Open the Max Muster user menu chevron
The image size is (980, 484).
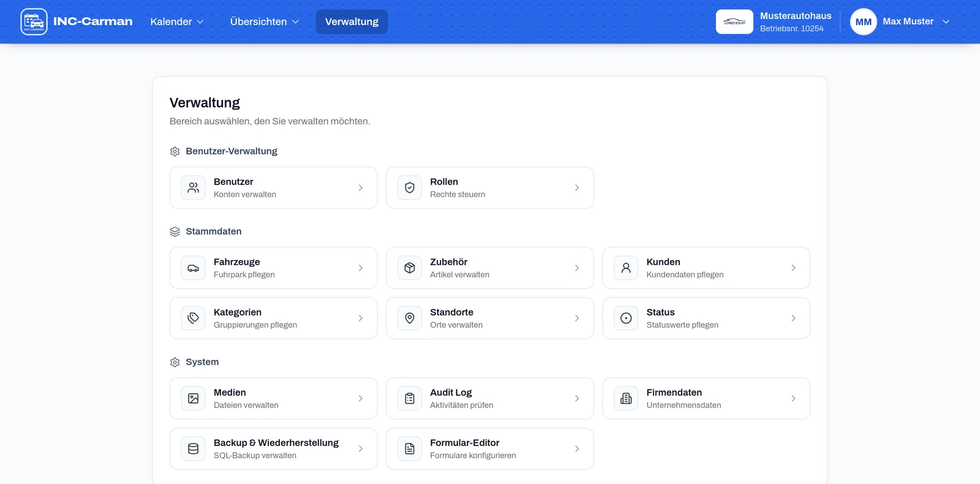coord(946,22)
